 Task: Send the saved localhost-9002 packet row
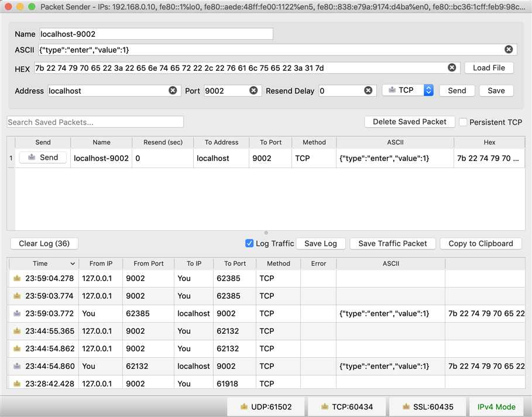(x=43, y=158)
